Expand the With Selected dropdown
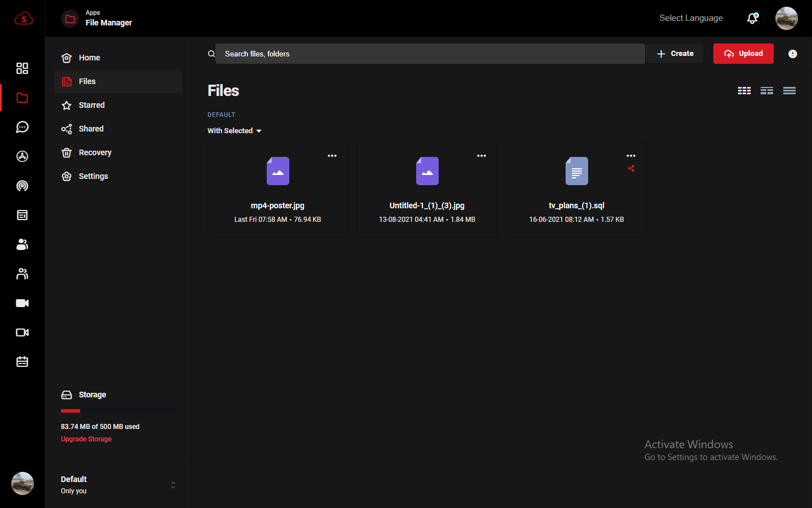 tap(235, 131)
